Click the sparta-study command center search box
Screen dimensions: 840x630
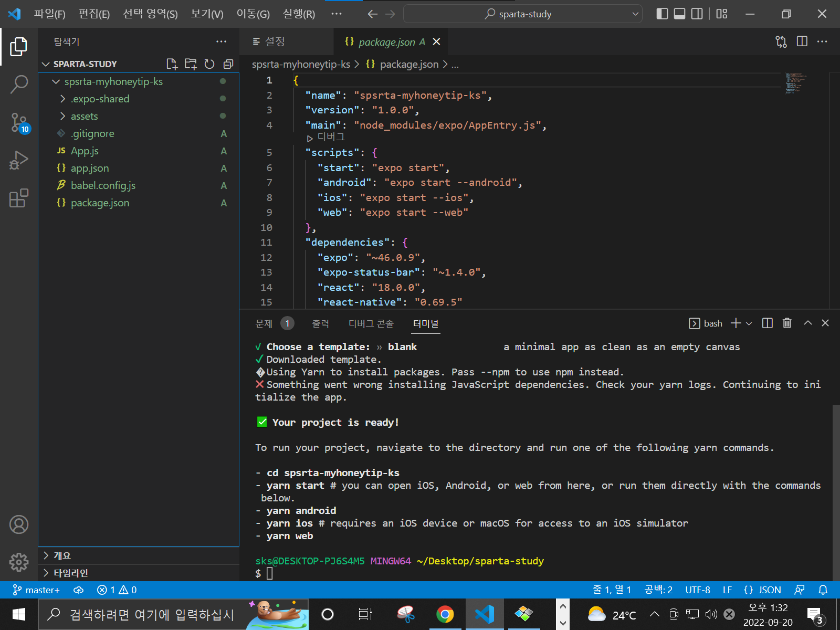pyautogui.click(x=523, y=14)
